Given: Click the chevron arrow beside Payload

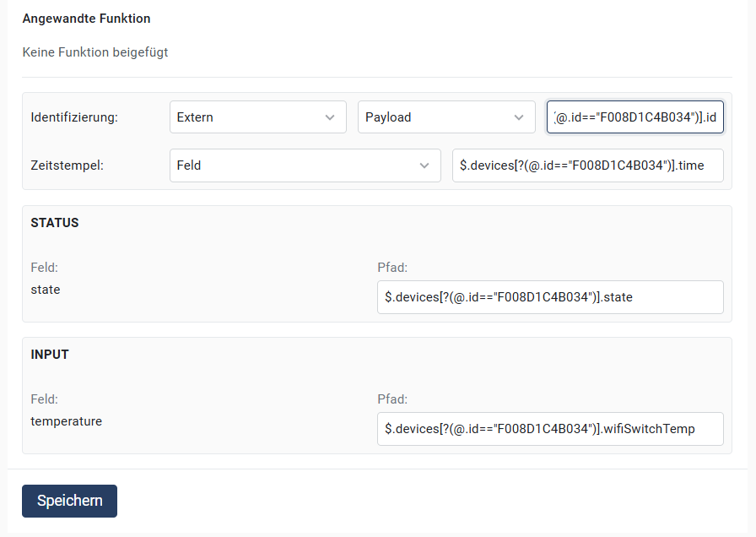Looking at the screenshot, I should coord(519,117).
